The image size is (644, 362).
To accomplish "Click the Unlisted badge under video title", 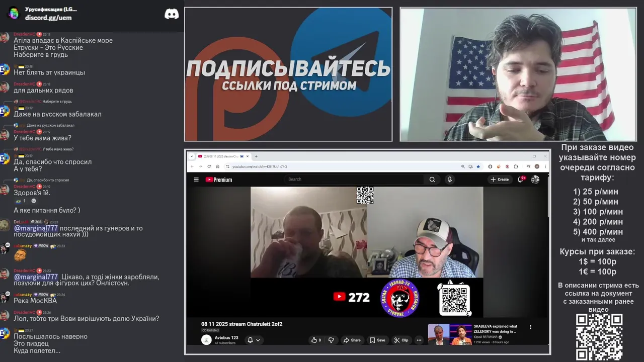I will pos(210,330).
